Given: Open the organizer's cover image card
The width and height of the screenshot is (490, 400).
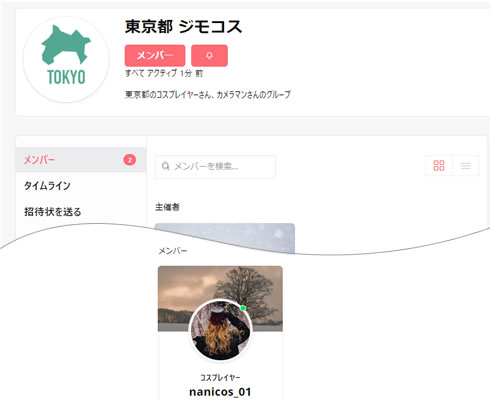Looking at the screenshot, I should tap(225, 237).
